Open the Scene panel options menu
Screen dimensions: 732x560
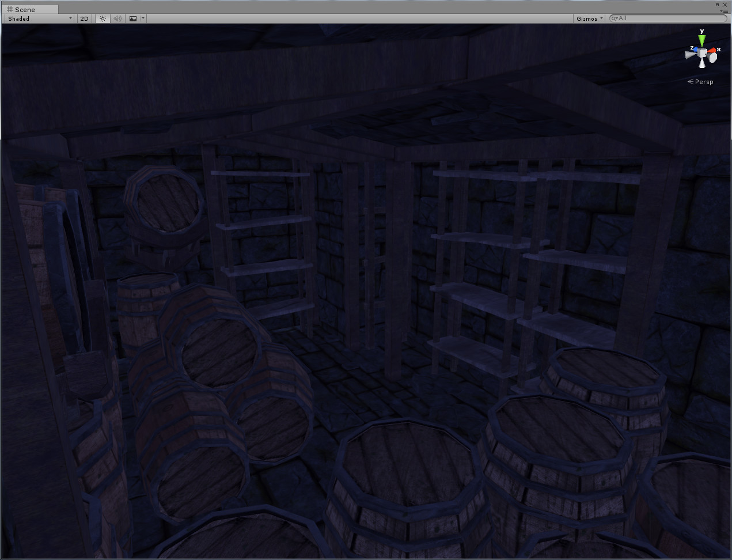725,11
